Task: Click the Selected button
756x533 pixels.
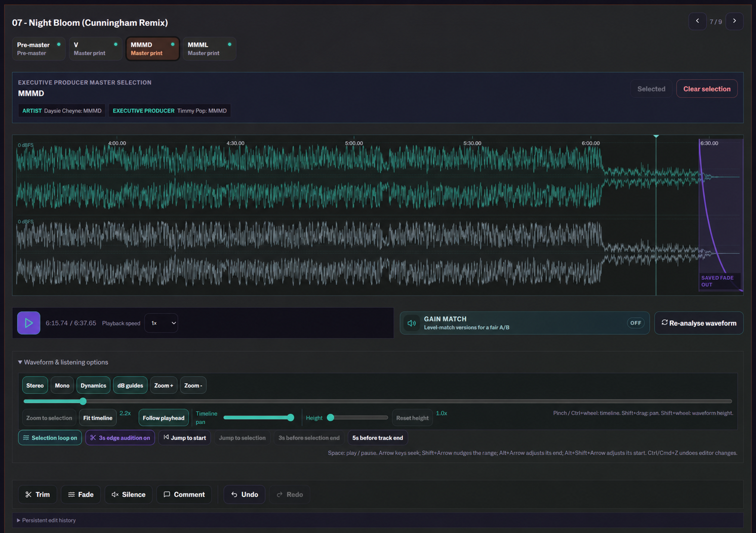Action: click(651, 89)
